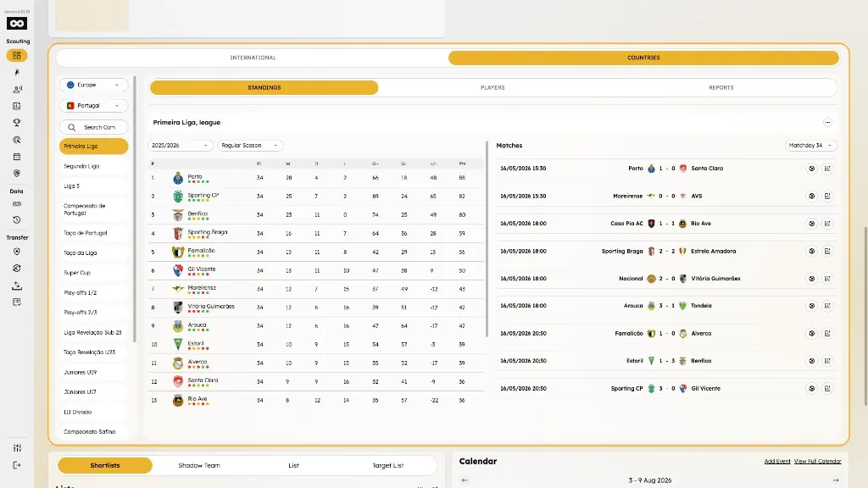The image size is (868, 488).
Task: Click the football icon for Porto vs Santa Clara
Action: tap(811, 169)
